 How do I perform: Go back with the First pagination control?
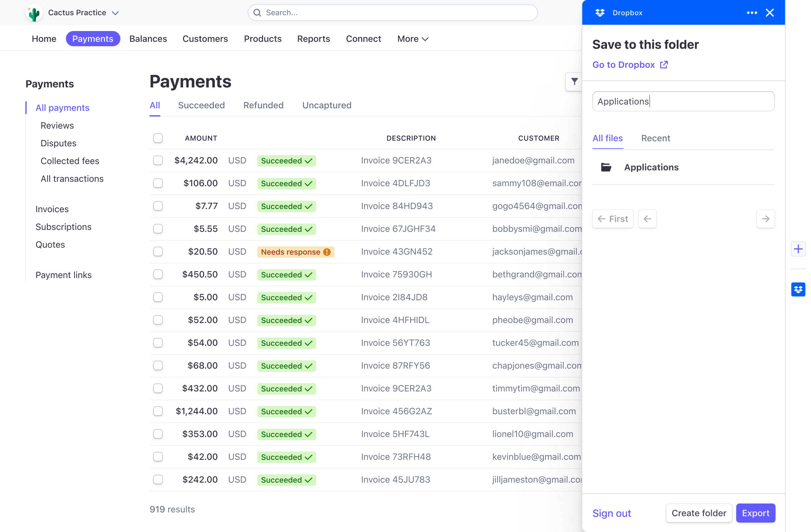click(x=613, y=218)
